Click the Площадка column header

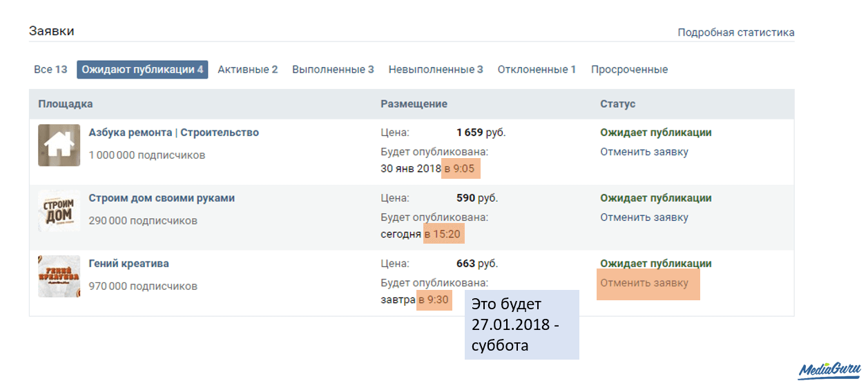[66, 104]
